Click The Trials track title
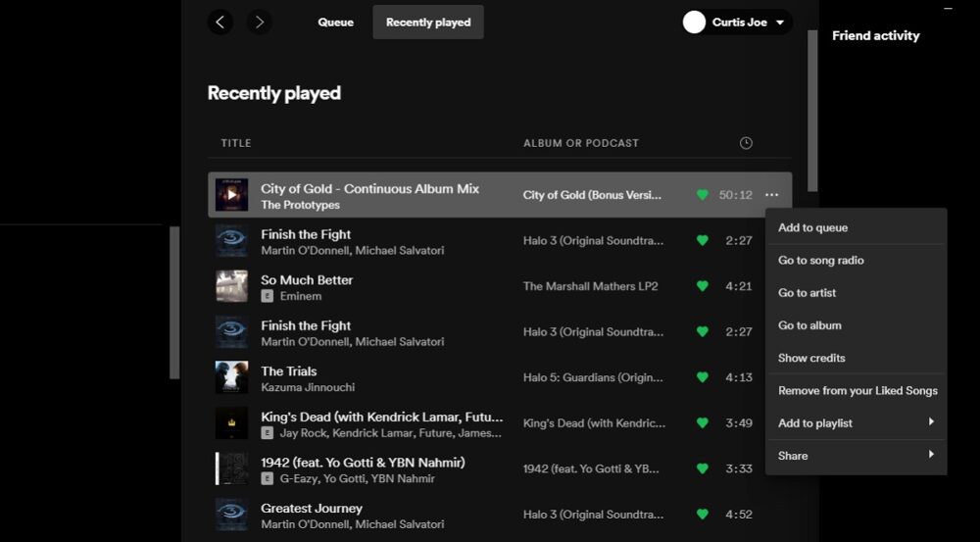Viewport: 980px width, 542px height. coord(289,371)
